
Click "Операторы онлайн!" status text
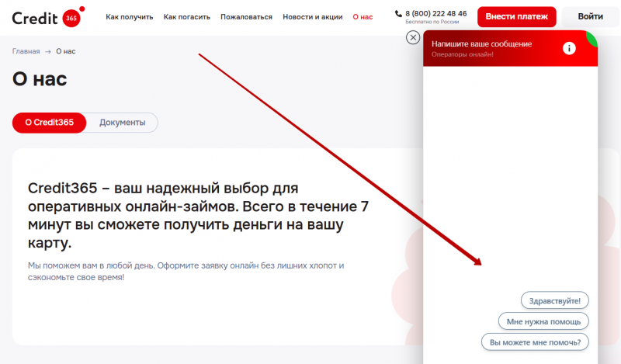coord(462,54)
